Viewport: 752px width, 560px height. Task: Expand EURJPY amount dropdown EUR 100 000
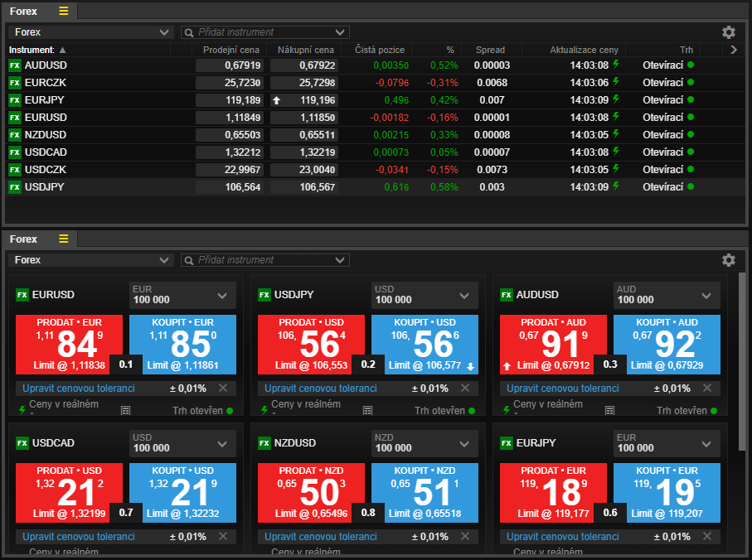667,443
